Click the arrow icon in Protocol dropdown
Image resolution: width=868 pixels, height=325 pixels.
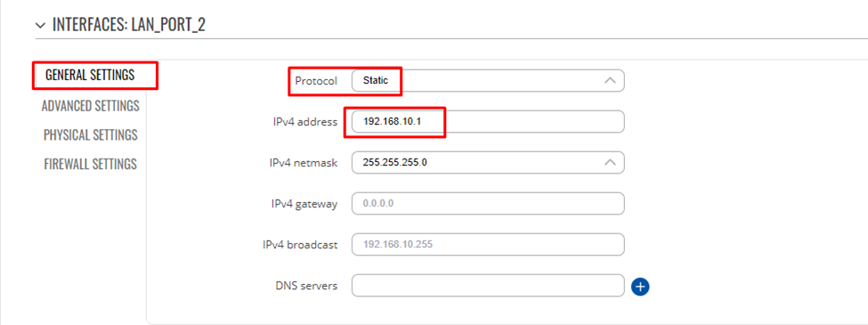click(610, 81)
